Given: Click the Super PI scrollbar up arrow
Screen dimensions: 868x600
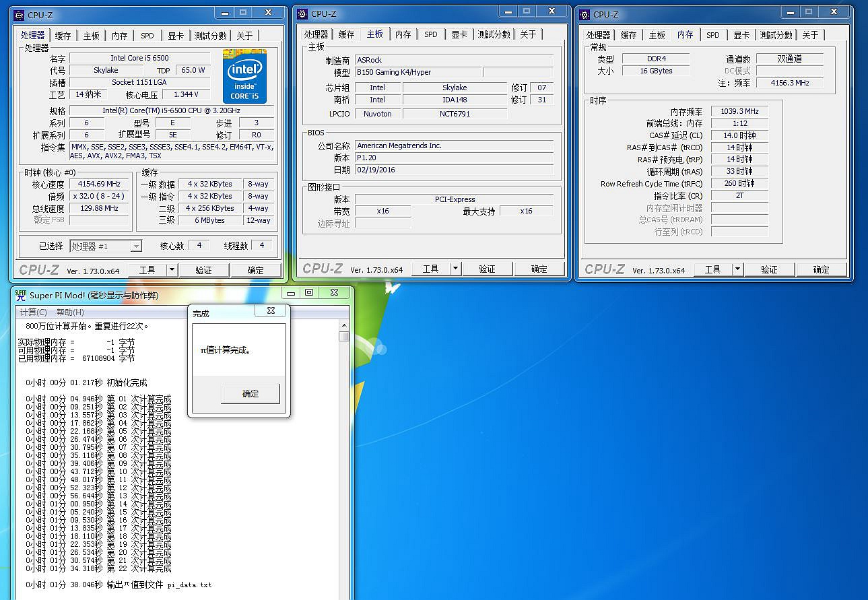Looking at the screenshot, I should (x=344, y=325).
